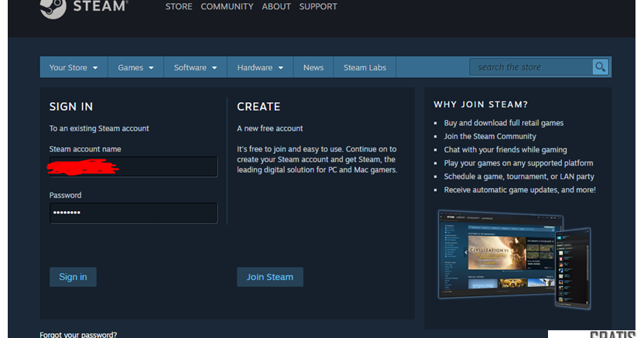Open the Forgot your password link
644x338 pixels.
(x=78, y=334)
